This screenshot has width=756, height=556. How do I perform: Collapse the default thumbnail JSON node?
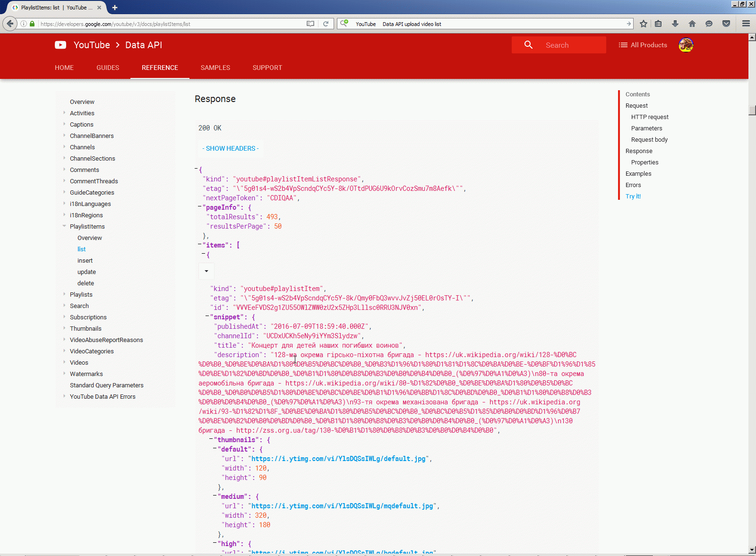[215, 448]
